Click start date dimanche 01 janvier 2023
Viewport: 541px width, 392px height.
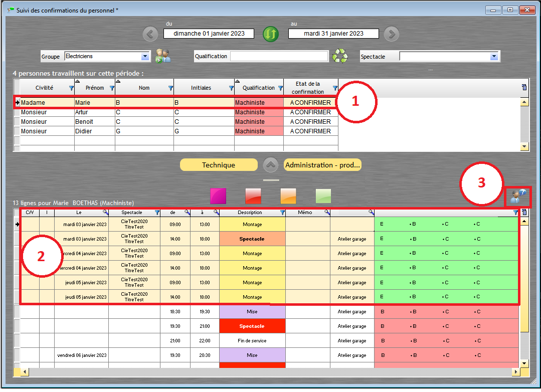[x=209, y=34]
